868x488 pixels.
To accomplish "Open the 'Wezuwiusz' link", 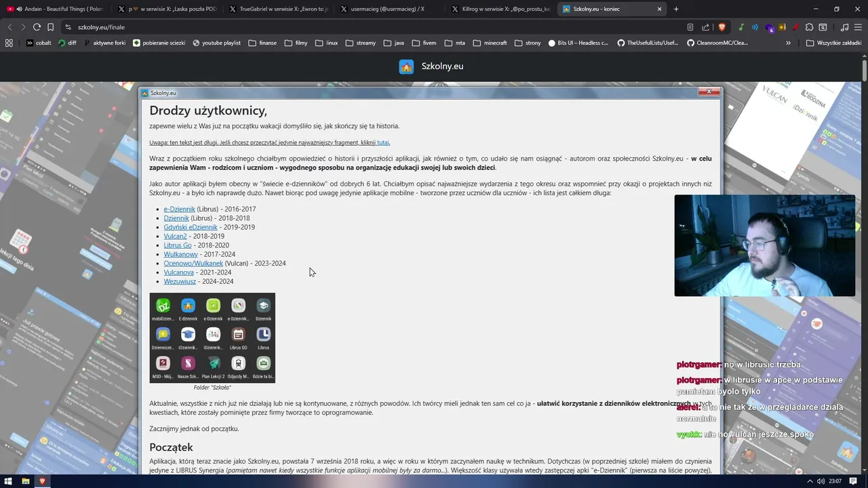I will (180, 281).
